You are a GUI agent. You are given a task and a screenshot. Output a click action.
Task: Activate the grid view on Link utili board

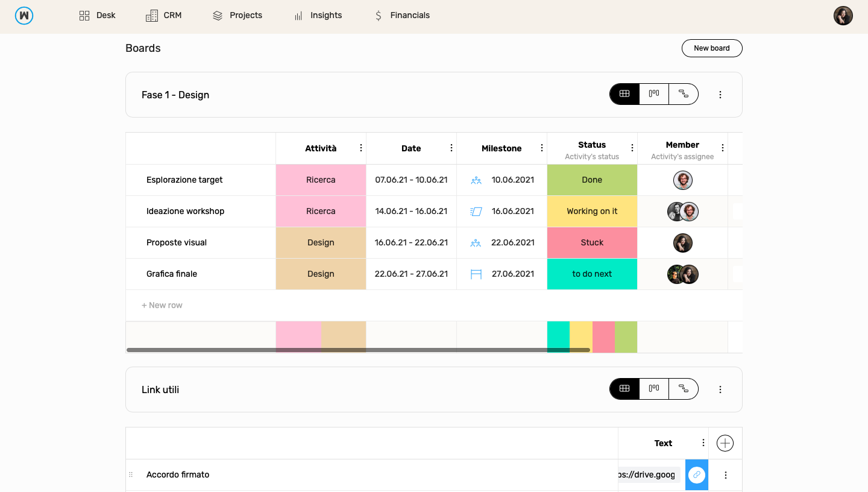click(624, 389)
